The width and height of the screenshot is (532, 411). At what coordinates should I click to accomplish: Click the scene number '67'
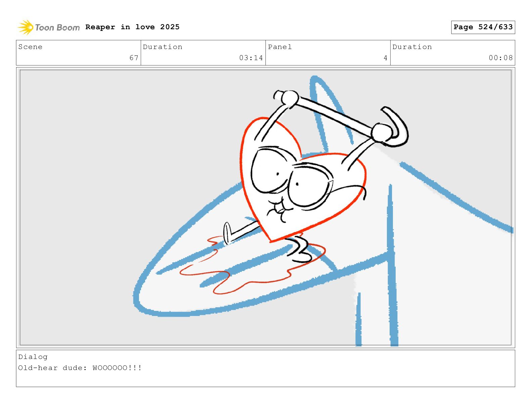134,58
